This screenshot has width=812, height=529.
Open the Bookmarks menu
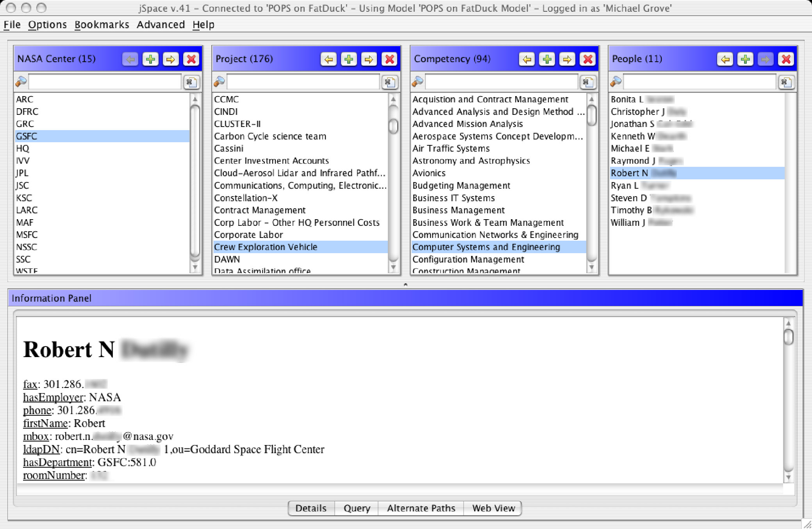pyautogui.click(x=102, y=25)
